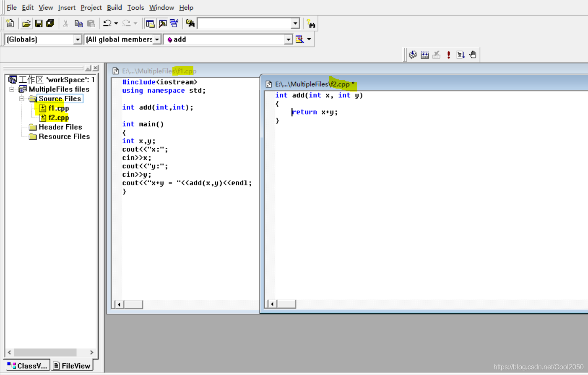
Task: Click the Open file toolbar icon
Action: [26, 24]
